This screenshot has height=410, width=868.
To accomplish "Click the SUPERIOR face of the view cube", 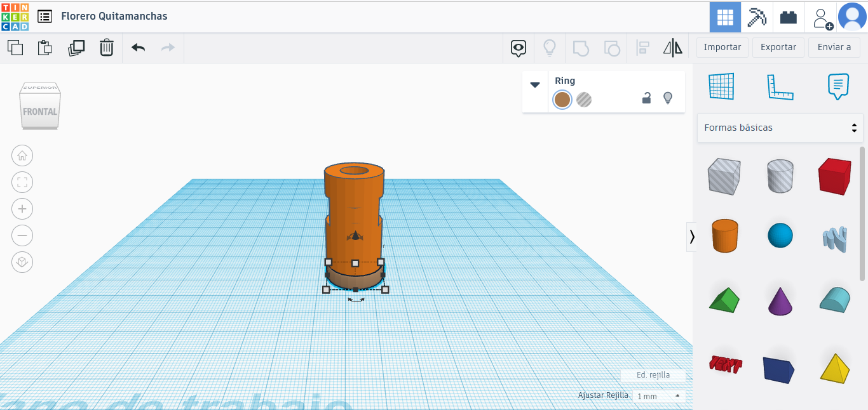I will pyautogui.click(x=40, y=88).
